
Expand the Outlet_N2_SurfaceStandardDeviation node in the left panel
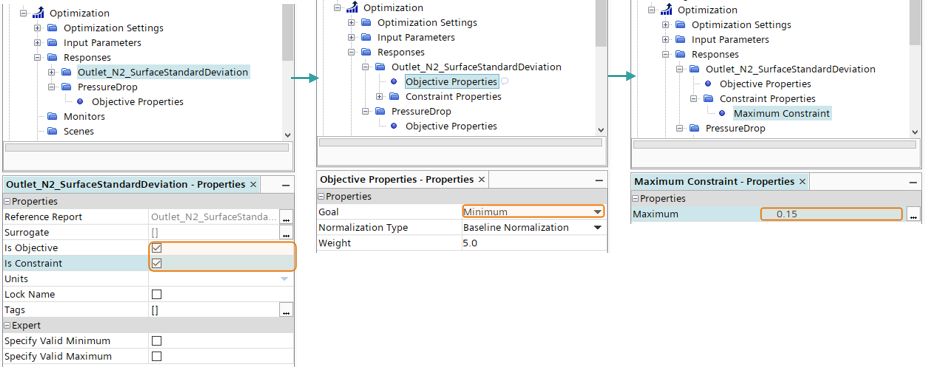click(52, 72)
